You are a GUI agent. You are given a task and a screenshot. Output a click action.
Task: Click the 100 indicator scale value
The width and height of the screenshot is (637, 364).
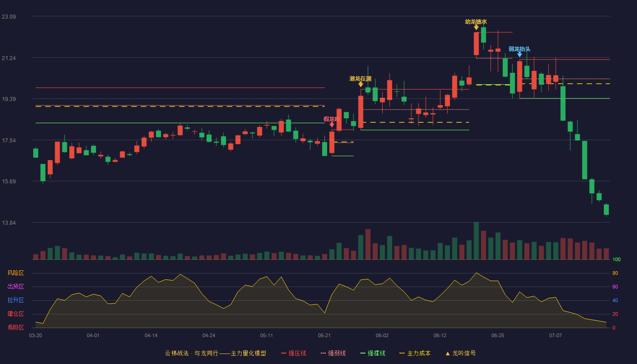click(x=617, y=260)
